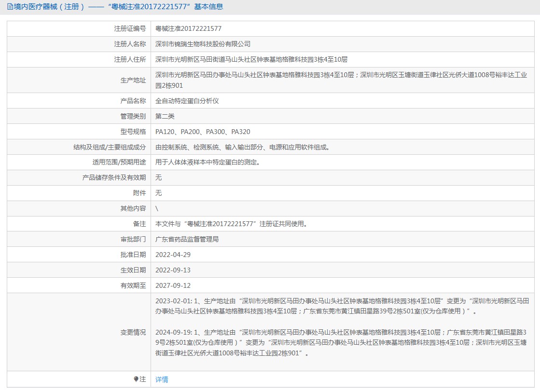Click the lightbulb icon beside 注 label
Image resolution: width=540 pixels, height=392 pixels.
tap(136, 379)
